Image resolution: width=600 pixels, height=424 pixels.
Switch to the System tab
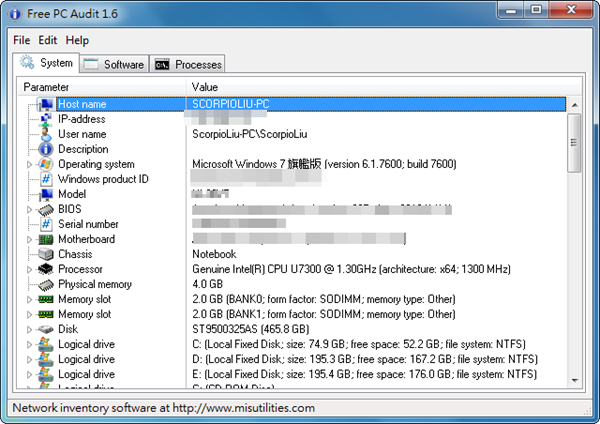click(x=46, y=63)
